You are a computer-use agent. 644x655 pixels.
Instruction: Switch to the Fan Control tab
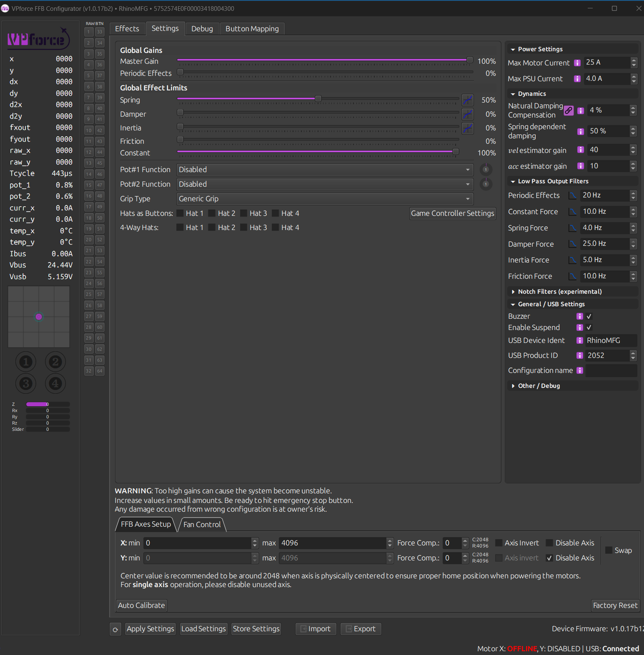(x=202, y=525)
